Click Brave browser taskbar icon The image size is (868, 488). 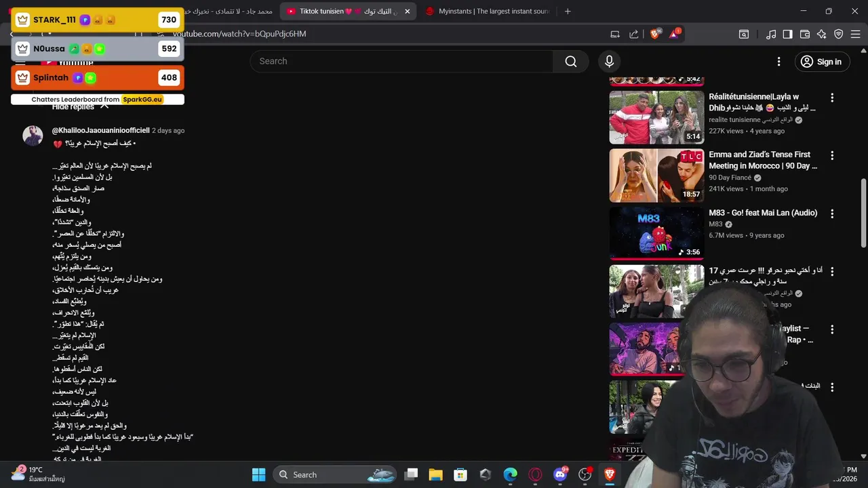coord(610,474)
